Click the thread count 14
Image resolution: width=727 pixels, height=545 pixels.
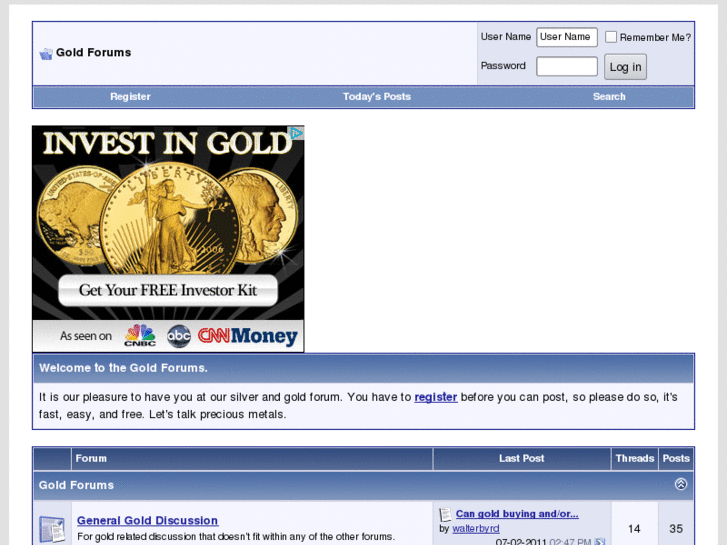[634, 529]
